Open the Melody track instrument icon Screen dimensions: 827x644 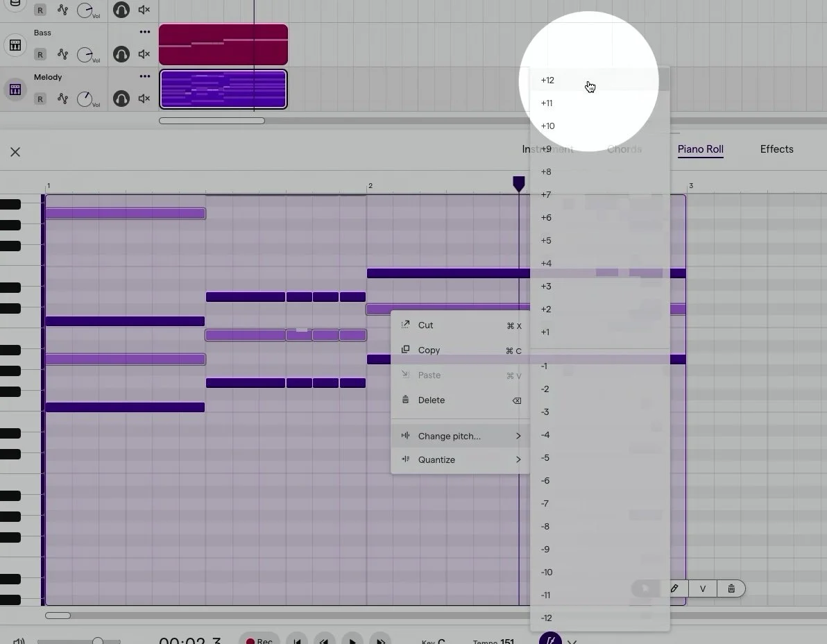(x=15, y=89)
